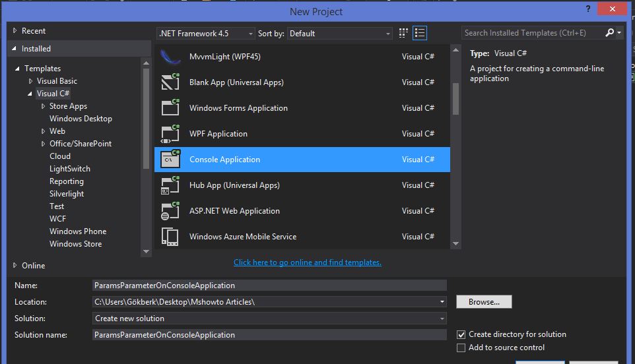
Task: Expand the Visual Basic node arrow
Action: [31, 81]
